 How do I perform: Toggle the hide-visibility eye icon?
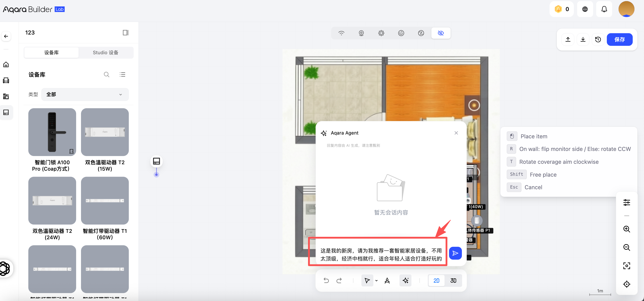[x=441, y=33]
